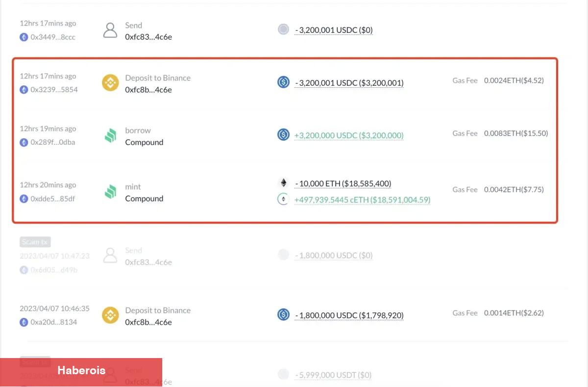Click amount -5,999,000 USDT ($0)
The height and width of the screenshot is (387, 588).
pos(333,375)
